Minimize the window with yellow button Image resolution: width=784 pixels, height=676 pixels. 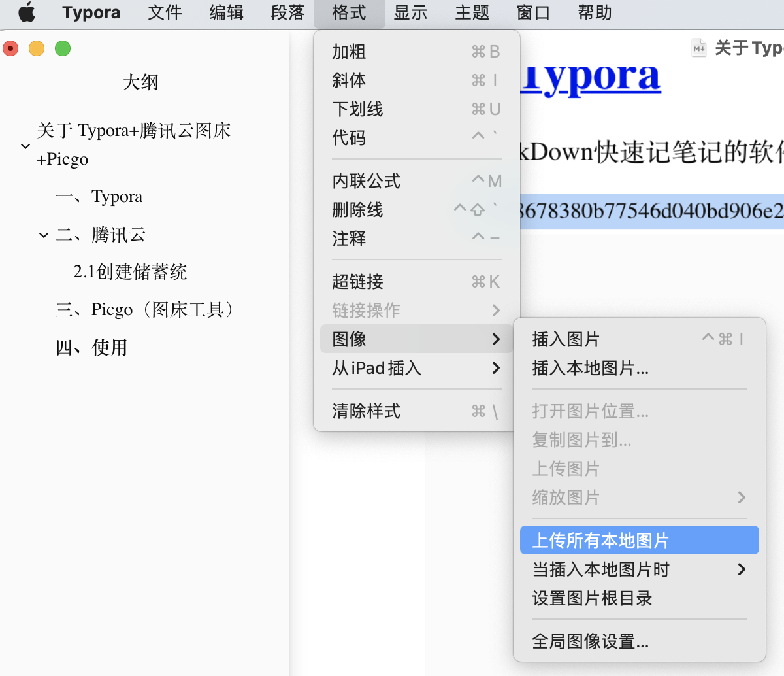[x=37, y=48]
